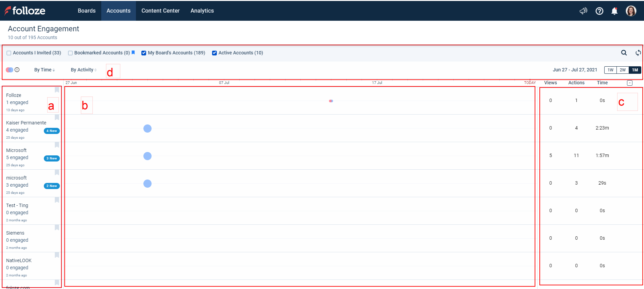Click the search magnifier icon

624,53
